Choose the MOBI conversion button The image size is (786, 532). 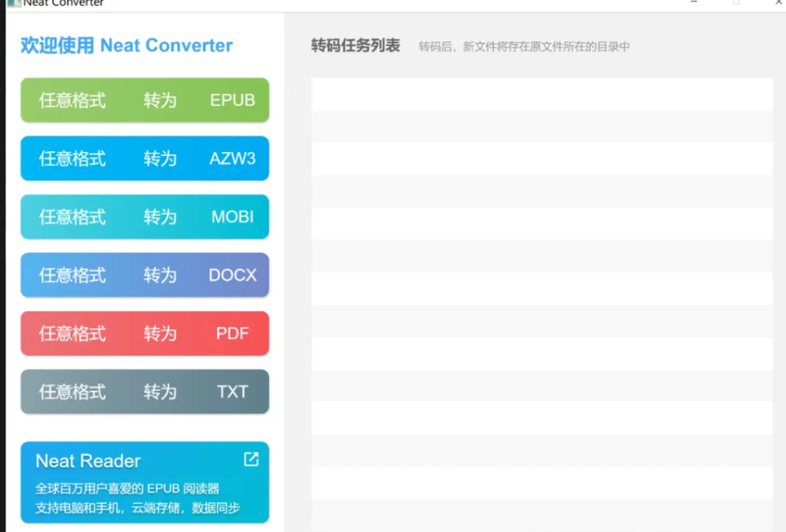click(x=145, y=216)
